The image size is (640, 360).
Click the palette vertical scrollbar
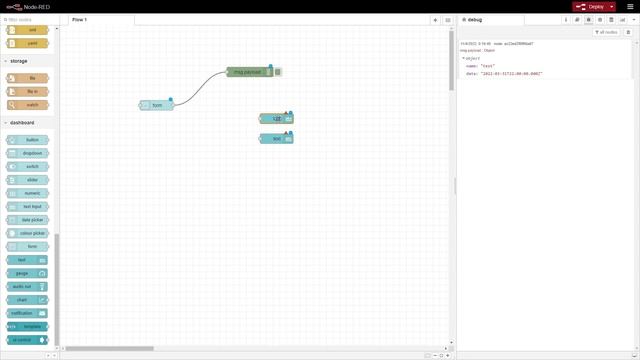pyautogui.click(x=57, y=289)
